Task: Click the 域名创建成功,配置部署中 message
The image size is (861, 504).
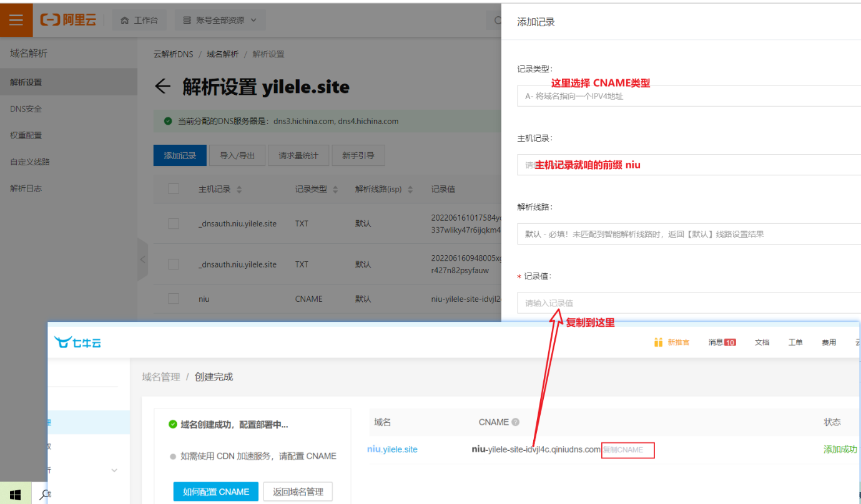Action: (234, 425)
